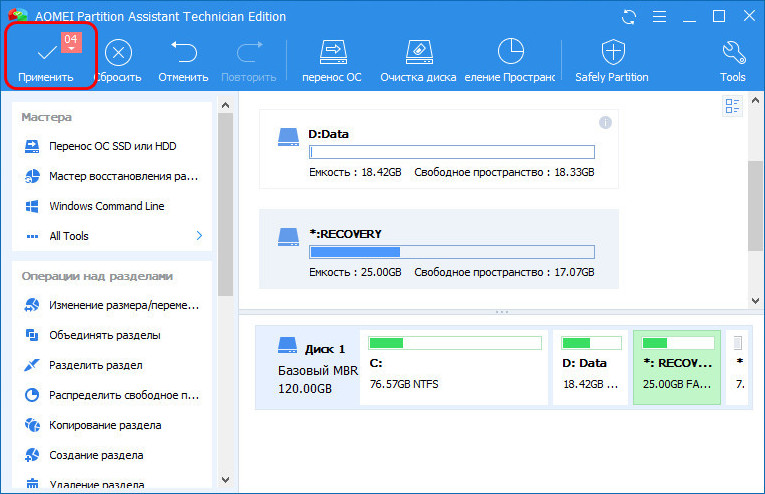The image size is (765, 494).
Task: Click the icon beside Разделить раздел
Action: tap(32, 365)
